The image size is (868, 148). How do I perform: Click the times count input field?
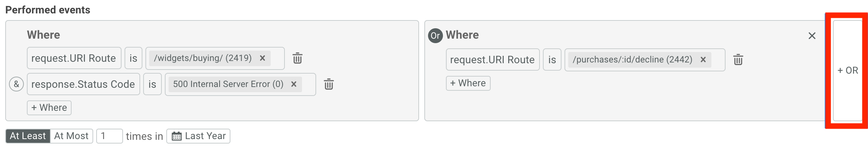(110, 136)
